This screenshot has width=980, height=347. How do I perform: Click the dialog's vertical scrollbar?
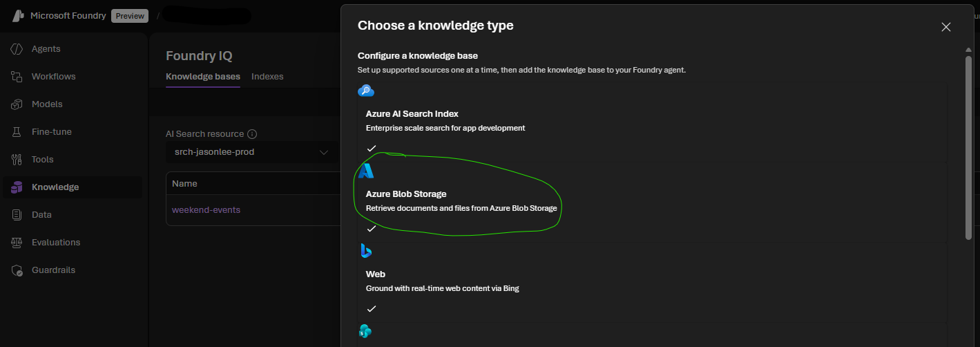[968, 148]
